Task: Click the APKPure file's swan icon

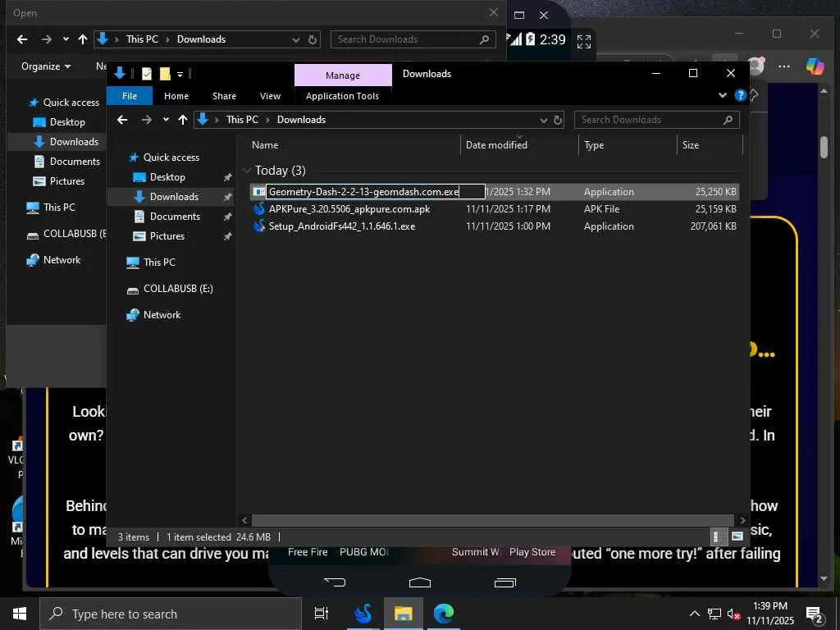Action: click(259, 209)
